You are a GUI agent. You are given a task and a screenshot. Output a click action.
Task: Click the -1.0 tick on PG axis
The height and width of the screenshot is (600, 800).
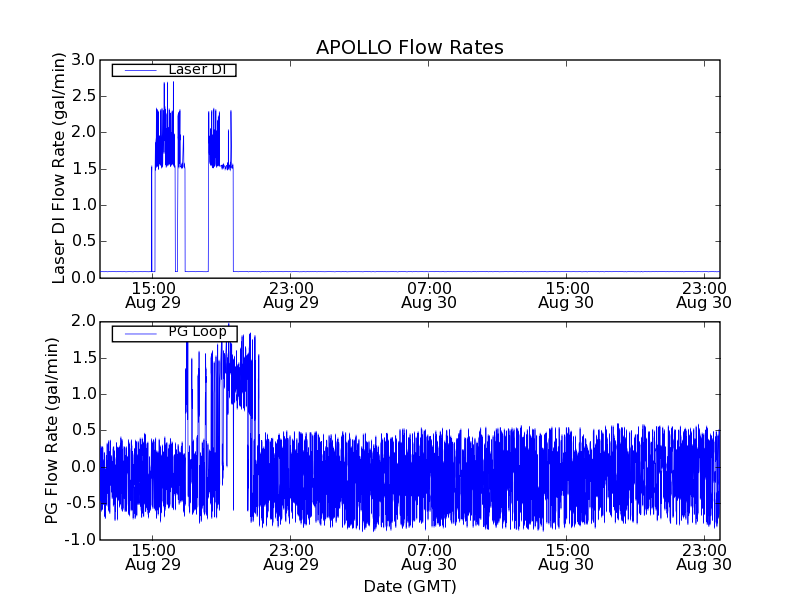[x=80, y=540]
